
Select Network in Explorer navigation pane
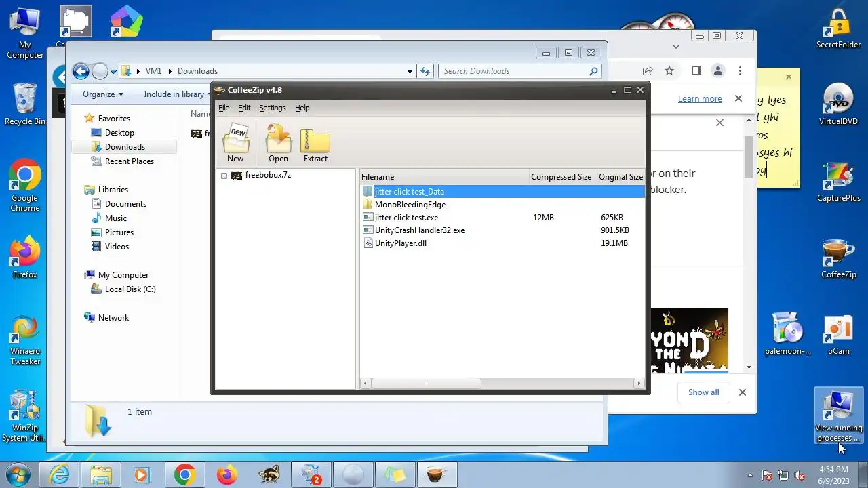[x=113, y=318]
